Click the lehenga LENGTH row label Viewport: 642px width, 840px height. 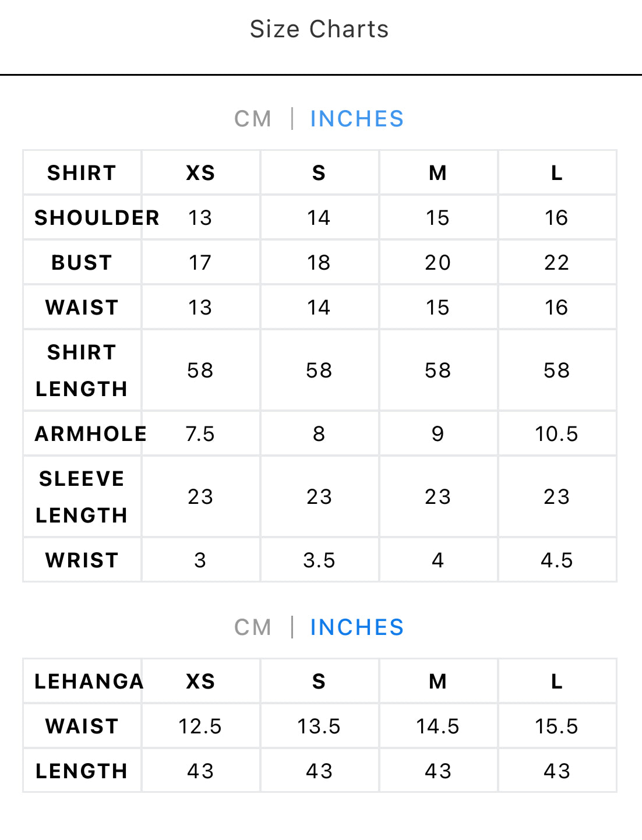pyautogui.click(x=82, y=771)
